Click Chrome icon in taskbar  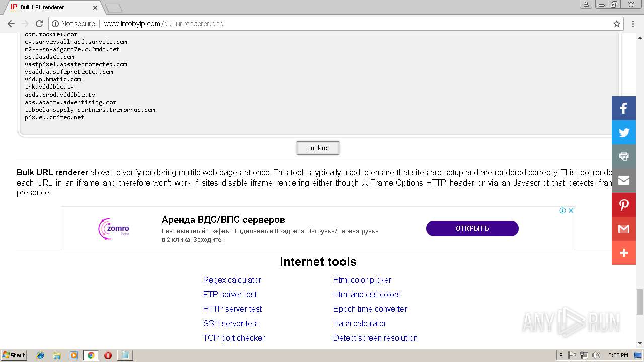(x=91, y=355)
